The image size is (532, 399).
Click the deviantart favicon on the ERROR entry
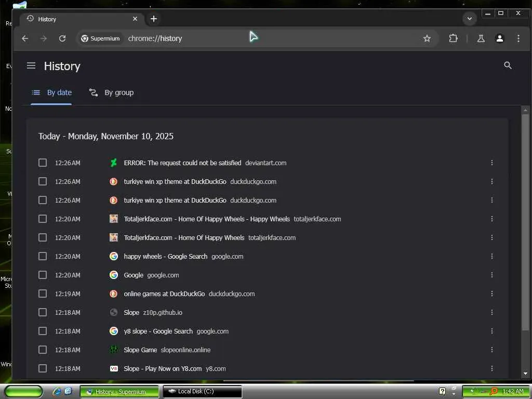coord(114,163)
